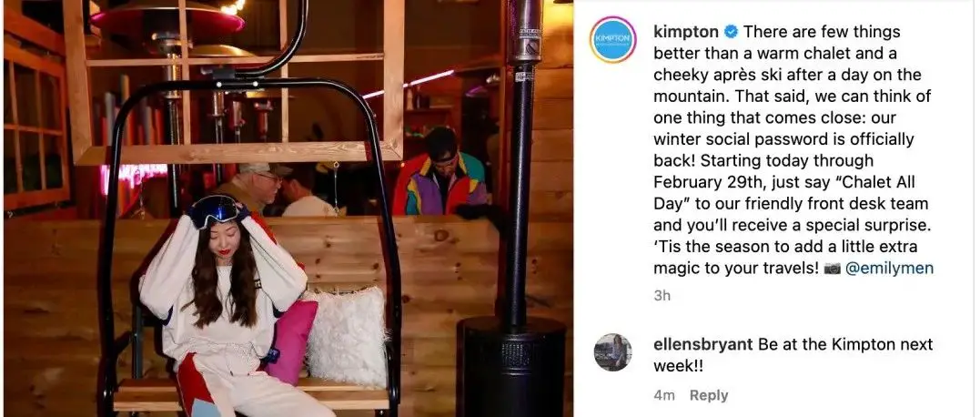Open the kimpton username link
Image resolution: width=980 pixels, height=417 pixels.
pos(686,32)
